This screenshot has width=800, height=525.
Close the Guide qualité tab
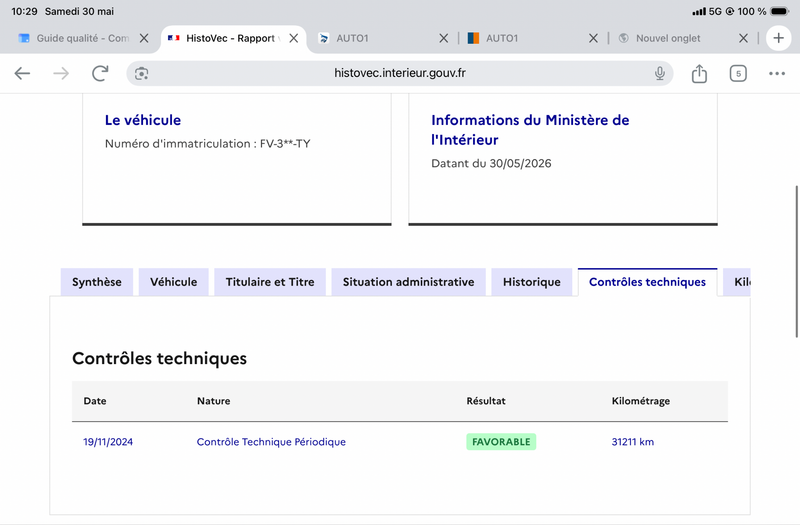coord(144,38)
